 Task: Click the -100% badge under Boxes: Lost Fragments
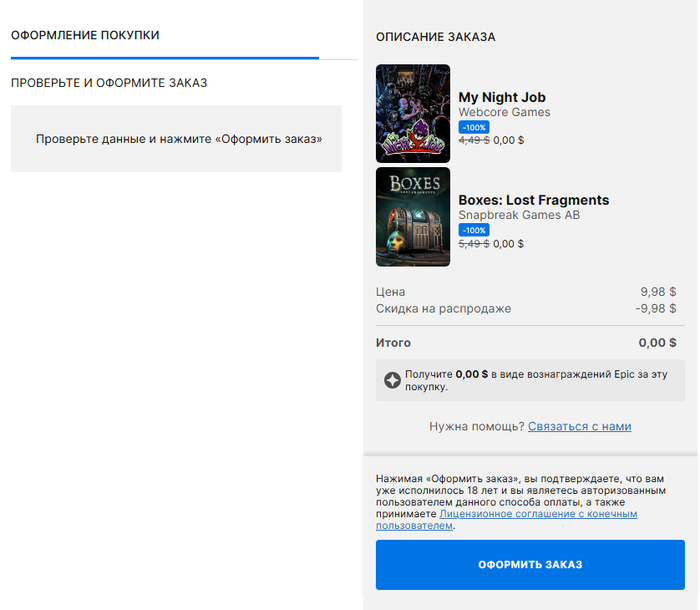point(474,230)
